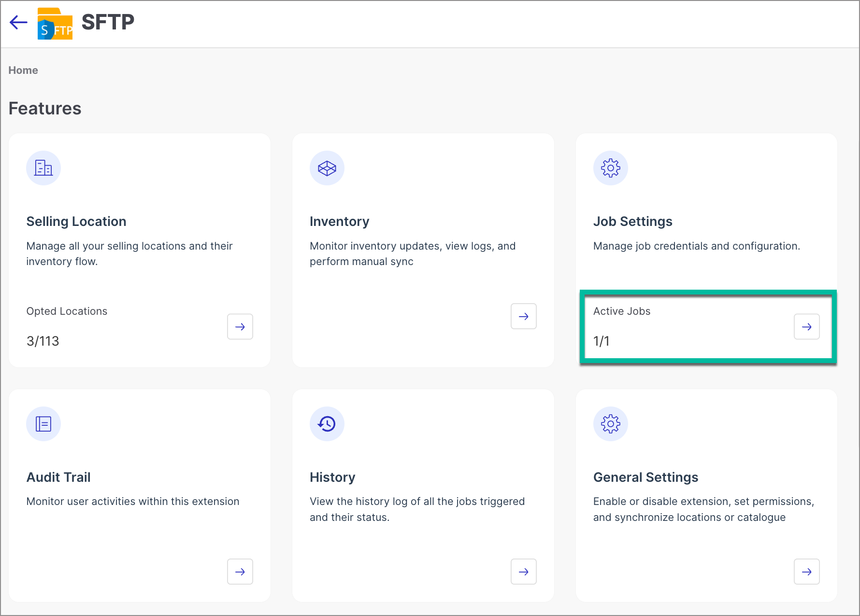Open History via its arrow button
The height and width of the screenshot is (616, 860).
point(524,572)
